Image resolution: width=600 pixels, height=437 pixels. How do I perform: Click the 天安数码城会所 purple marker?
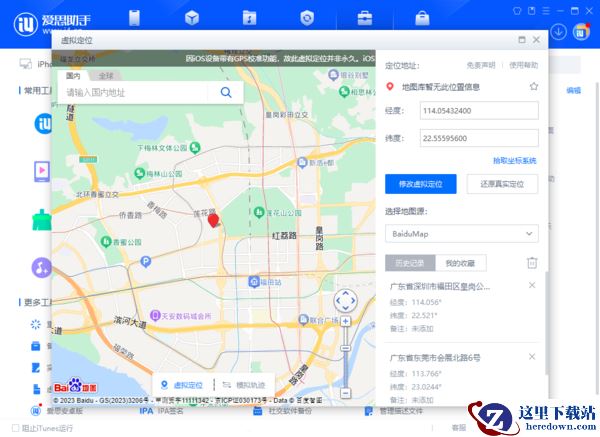(155, 316)
